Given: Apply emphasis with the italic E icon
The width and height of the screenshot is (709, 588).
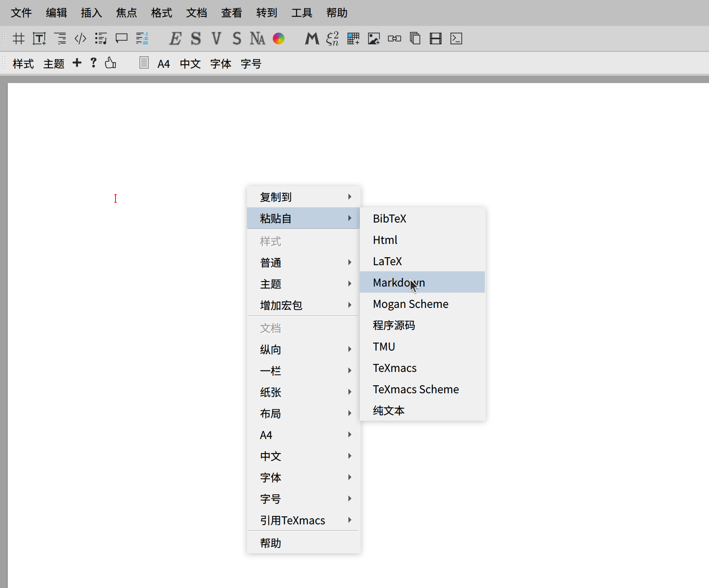Looking at the screenshot, I should click(x=175, y=38).
